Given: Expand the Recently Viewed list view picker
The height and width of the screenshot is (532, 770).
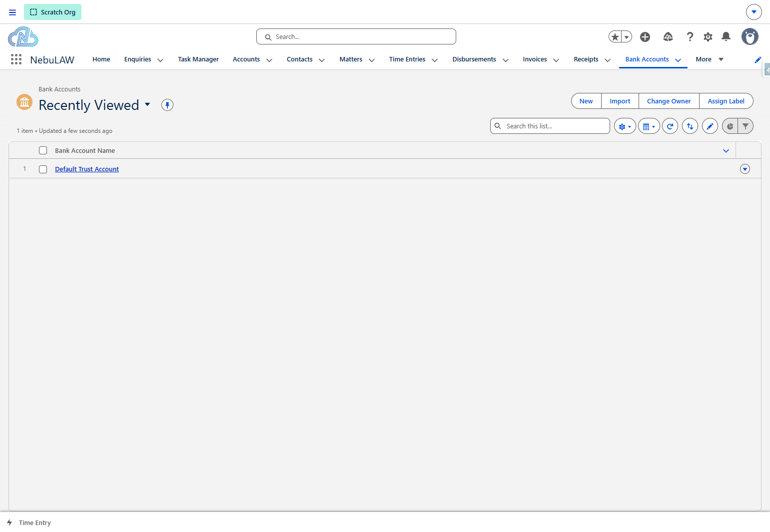Looking at the screenshot, I should click(x=147, y=104).
